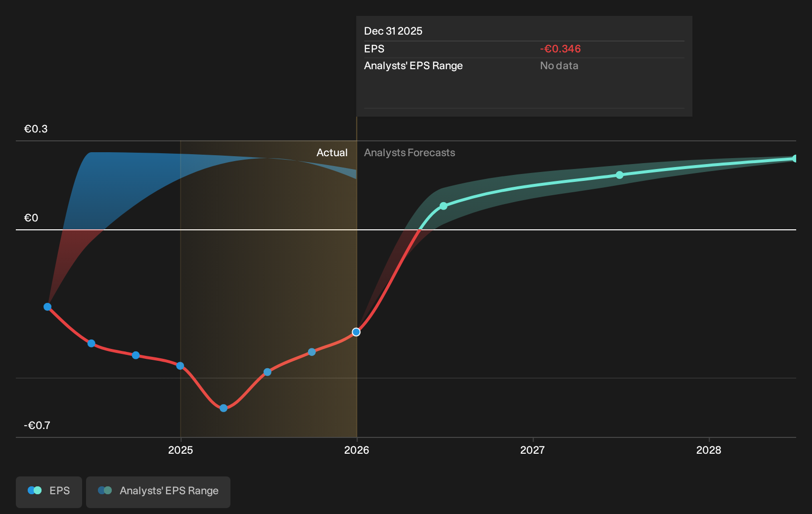Click the third EPS data point from the start of the line
812x514 pixels.
[136, 355]
